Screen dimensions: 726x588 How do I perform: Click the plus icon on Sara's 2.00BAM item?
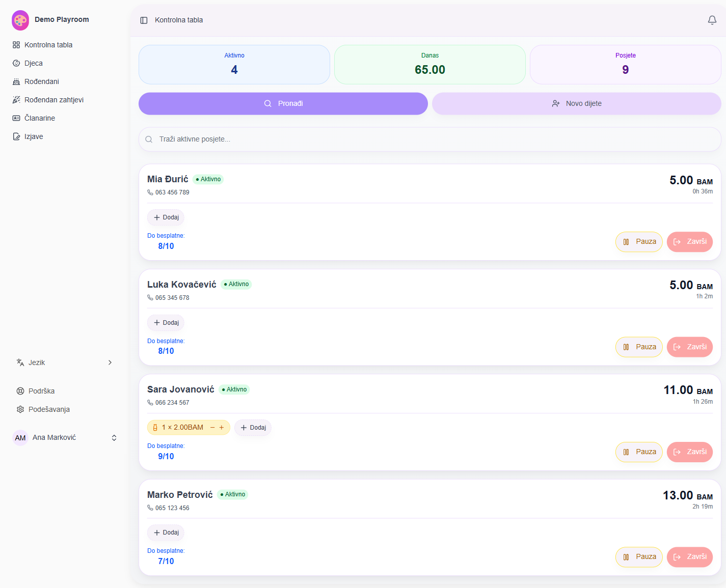222,428
